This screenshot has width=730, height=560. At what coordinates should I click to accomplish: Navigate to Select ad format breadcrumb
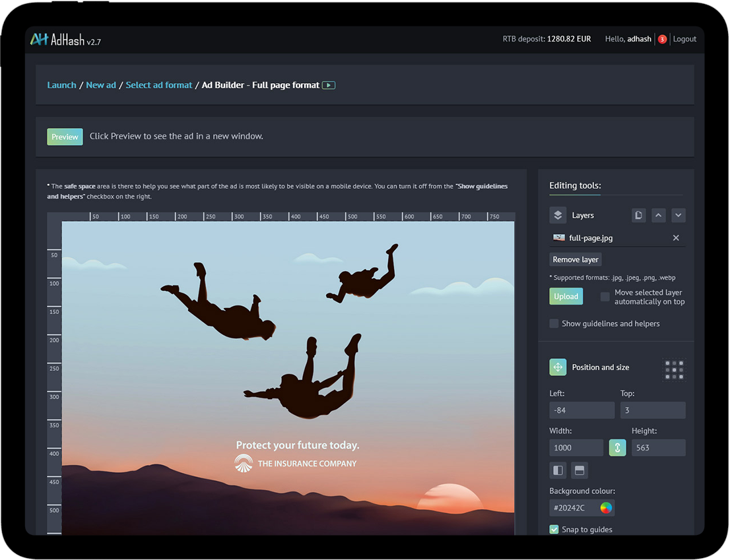point(158,84)
